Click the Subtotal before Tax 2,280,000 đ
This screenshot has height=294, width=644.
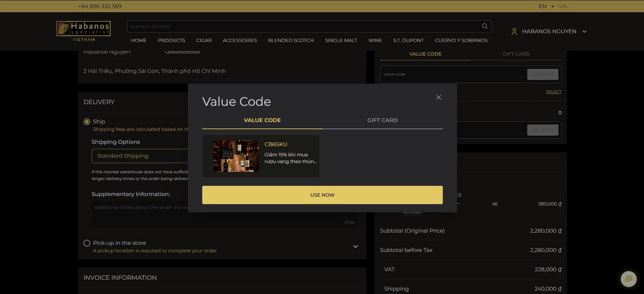pos(546,250)
